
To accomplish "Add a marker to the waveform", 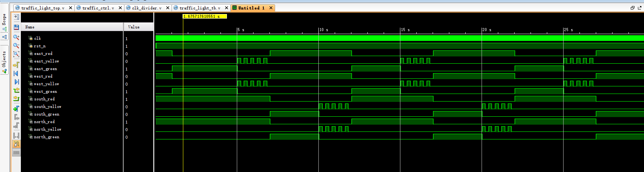I will click(16, 109).
